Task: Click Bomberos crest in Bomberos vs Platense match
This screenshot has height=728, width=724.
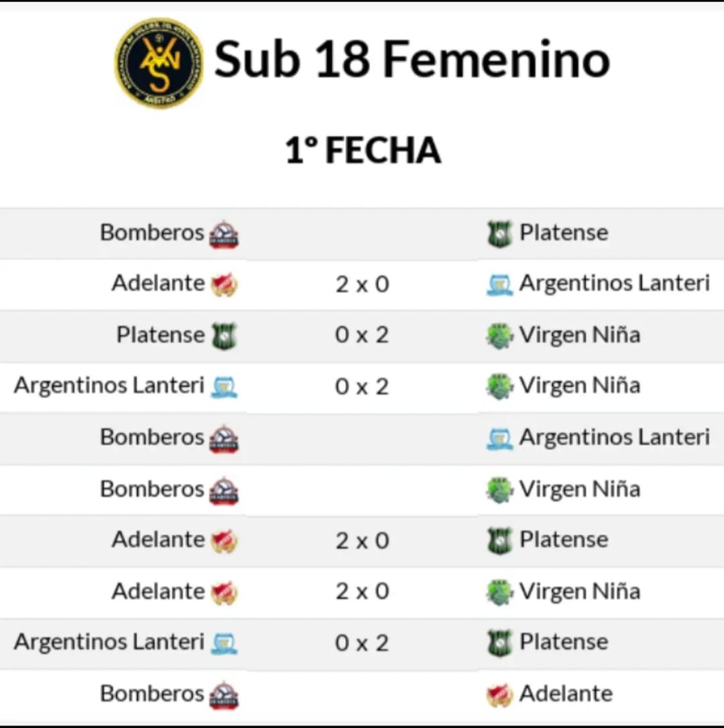Action: click(x=224, y=234)
